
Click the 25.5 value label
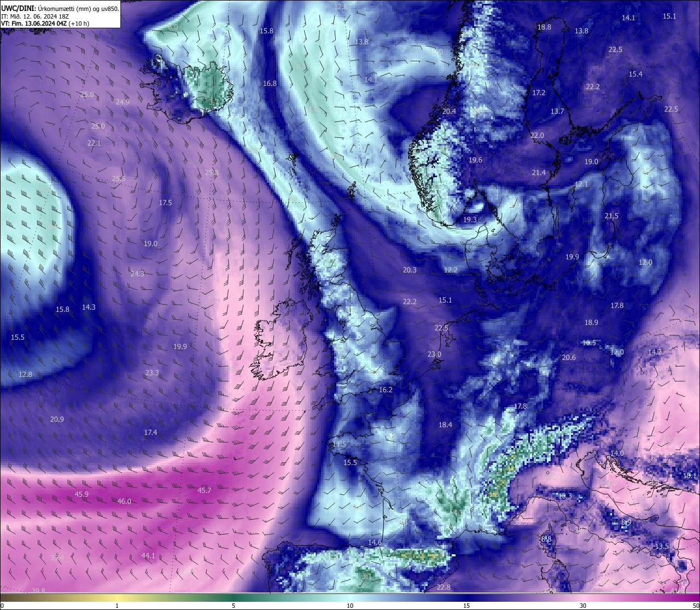point(119,178)
